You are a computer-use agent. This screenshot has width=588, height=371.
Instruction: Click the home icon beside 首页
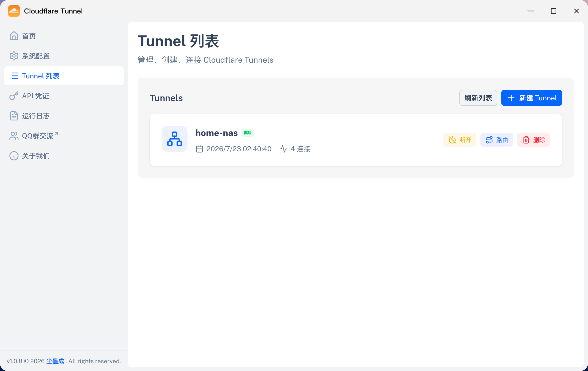(14, 36)
